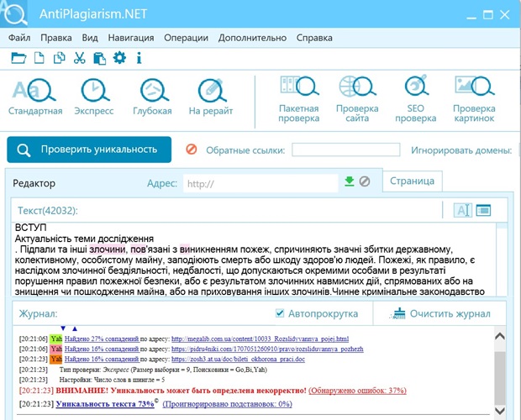Paste using the clipboard icon
Image resolution: width=521 pixels, height=420 pixels.
pyautogui.click(x=99, y=59)
